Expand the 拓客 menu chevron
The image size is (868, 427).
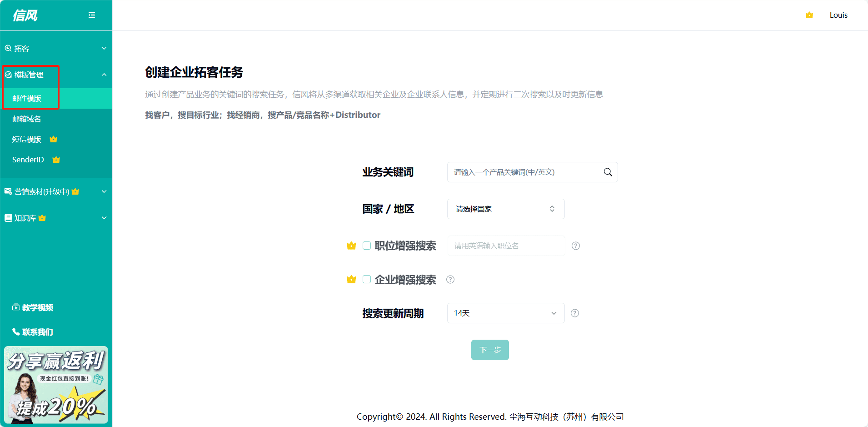tap(104, 48)
